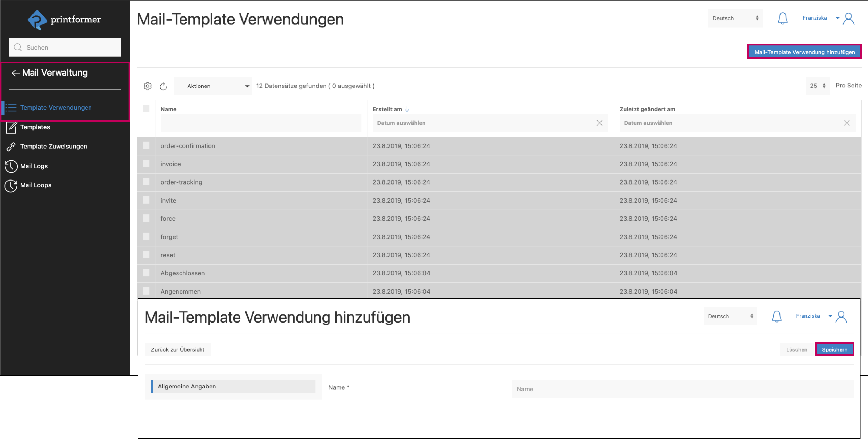Image resolution: width=868 pixels, height=447 pixels.
Task: Open the Aktionen dropdown
Action: [x=213, y=86]
